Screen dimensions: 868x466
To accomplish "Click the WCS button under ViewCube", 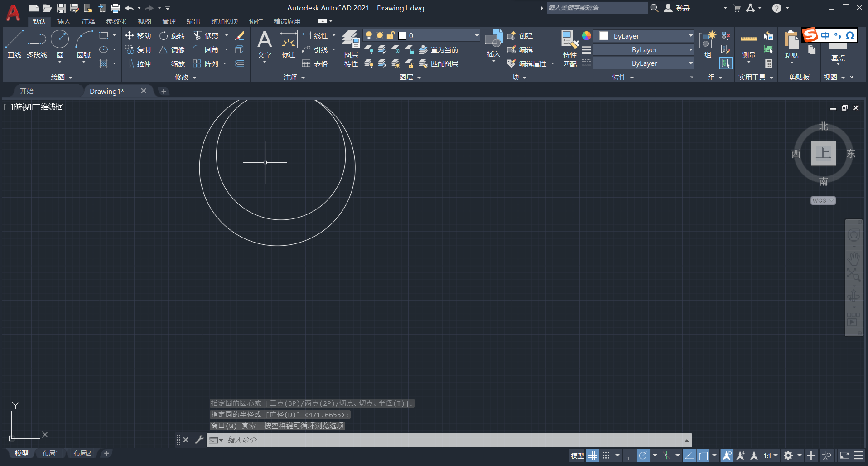I will point(823,200).
